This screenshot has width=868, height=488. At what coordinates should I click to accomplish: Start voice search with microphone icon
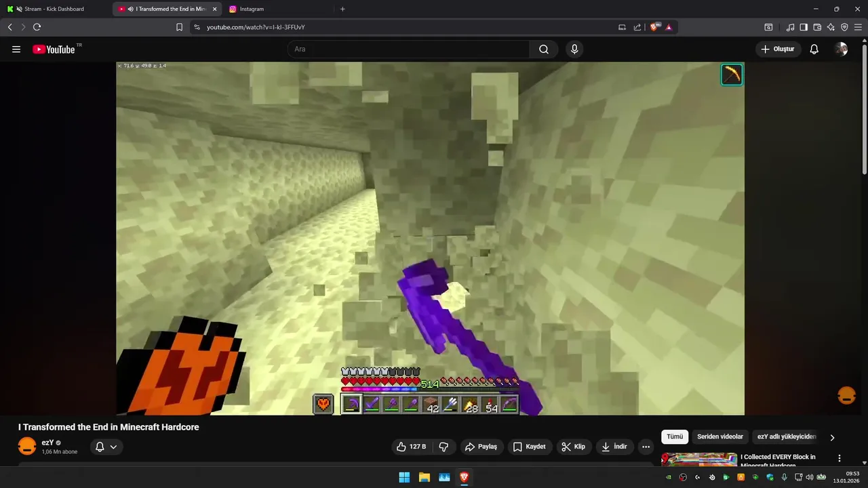[x=574, y=49]
